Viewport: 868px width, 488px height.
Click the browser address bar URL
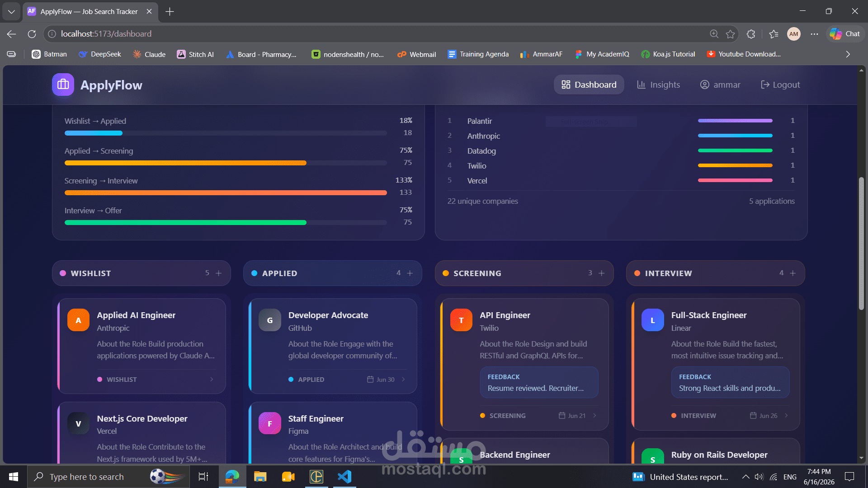click(106, 34)
